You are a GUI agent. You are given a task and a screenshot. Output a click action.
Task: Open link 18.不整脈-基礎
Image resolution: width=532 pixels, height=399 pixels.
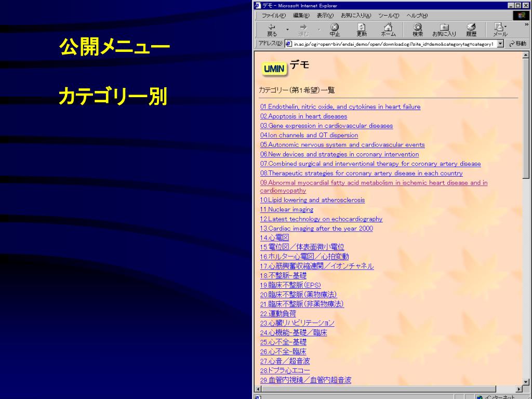(x=283, y=275)
